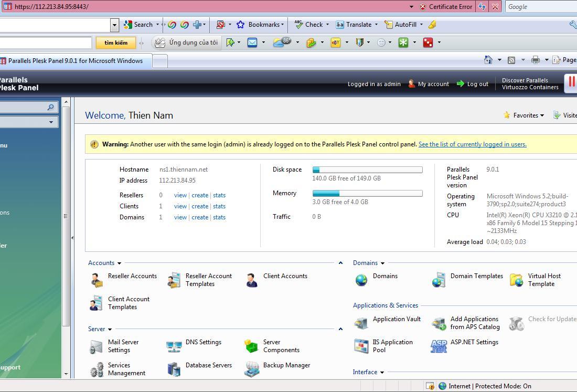Open Ứng dụng của tôi menu
This screenshot has height=392, width=577.
(187, 43)
